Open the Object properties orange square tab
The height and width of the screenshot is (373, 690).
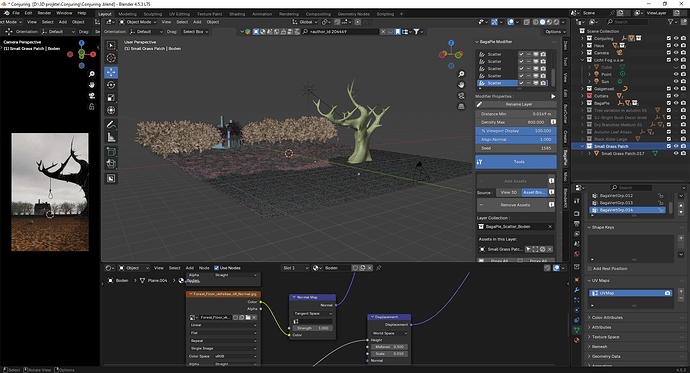pyautogui.click(x=576, y=280)
